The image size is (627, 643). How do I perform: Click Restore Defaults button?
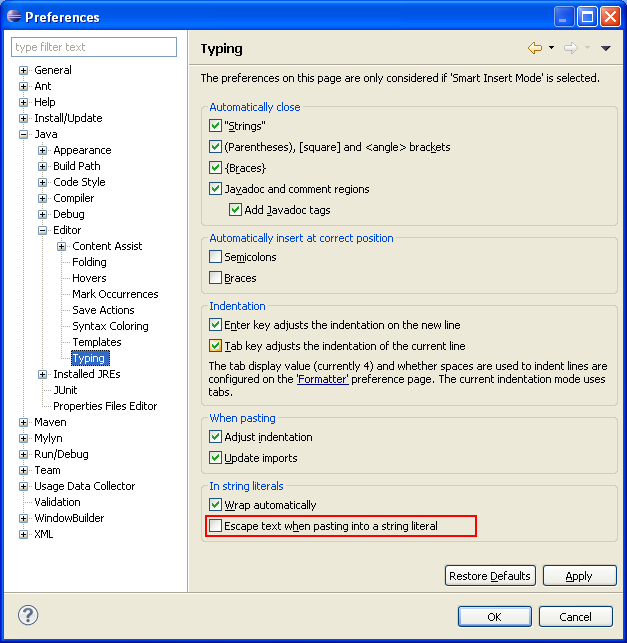(x=490, y=576)
